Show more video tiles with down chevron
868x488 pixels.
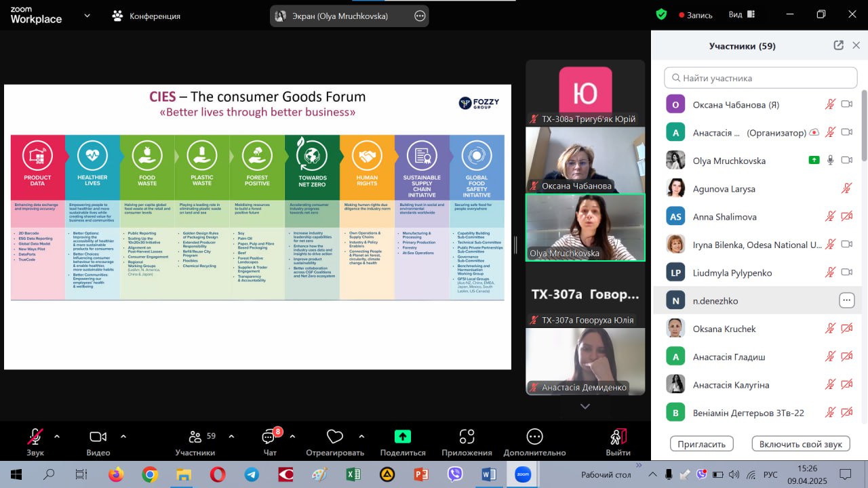(x=585, y=406)
